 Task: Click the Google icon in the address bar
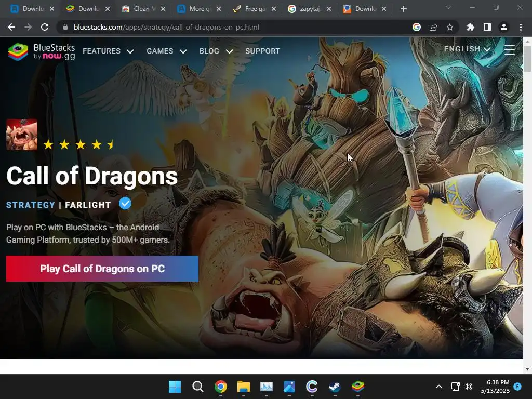coord(417,27)
